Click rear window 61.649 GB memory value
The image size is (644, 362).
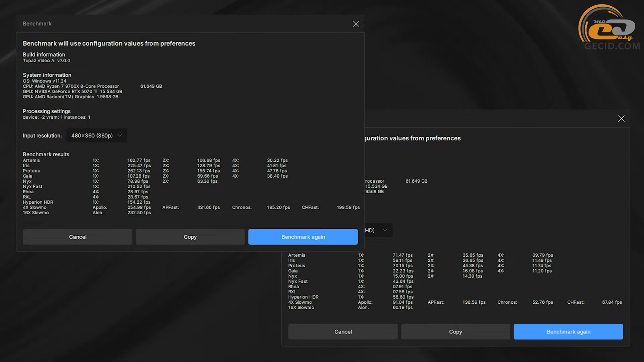pyautogui.click(x=416, y=181)
